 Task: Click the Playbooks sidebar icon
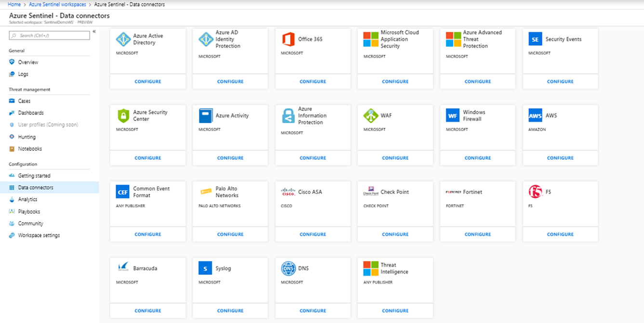point(12,211)
